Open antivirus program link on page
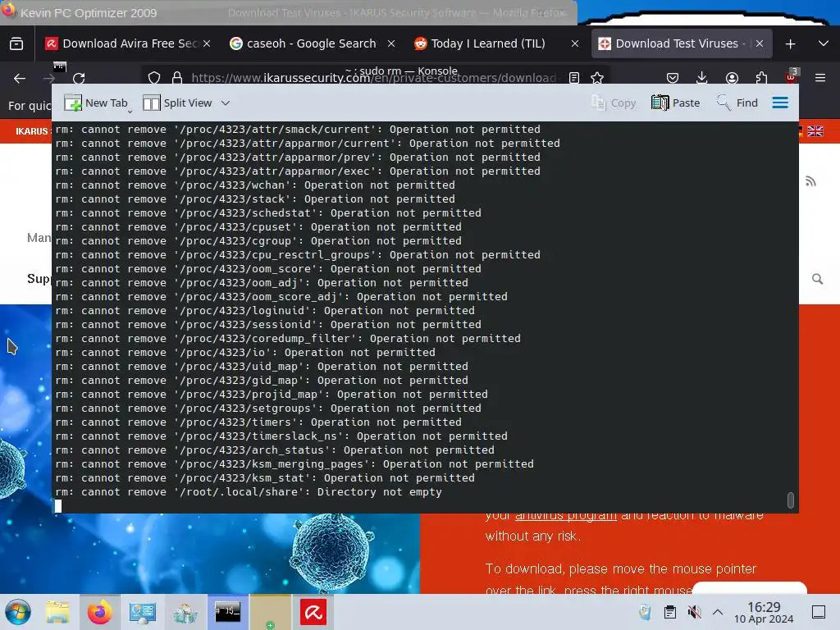The height and width of the screenshot is (630, 840). (x=566, y=515)
